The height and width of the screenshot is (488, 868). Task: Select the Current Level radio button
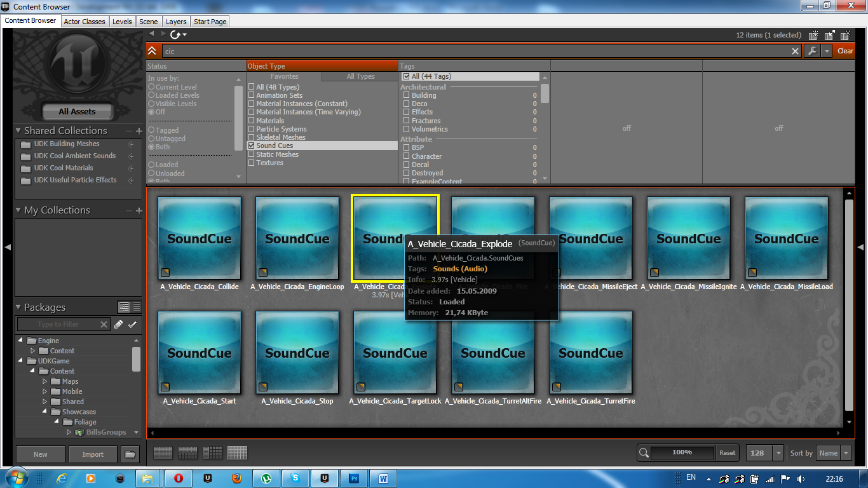coord(151,87)
